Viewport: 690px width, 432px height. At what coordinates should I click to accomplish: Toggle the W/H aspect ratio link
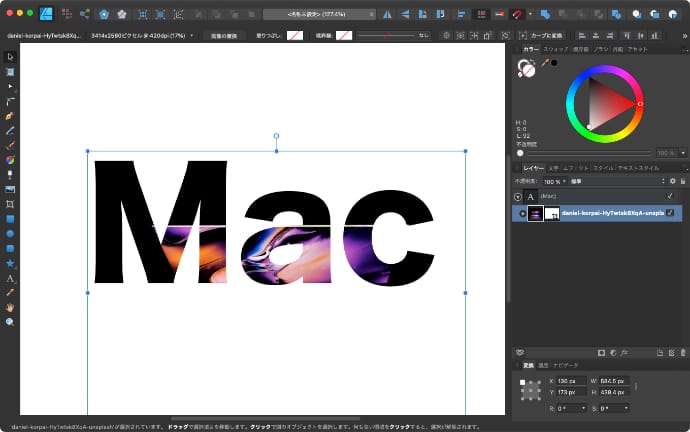click(x=636, y=386)
